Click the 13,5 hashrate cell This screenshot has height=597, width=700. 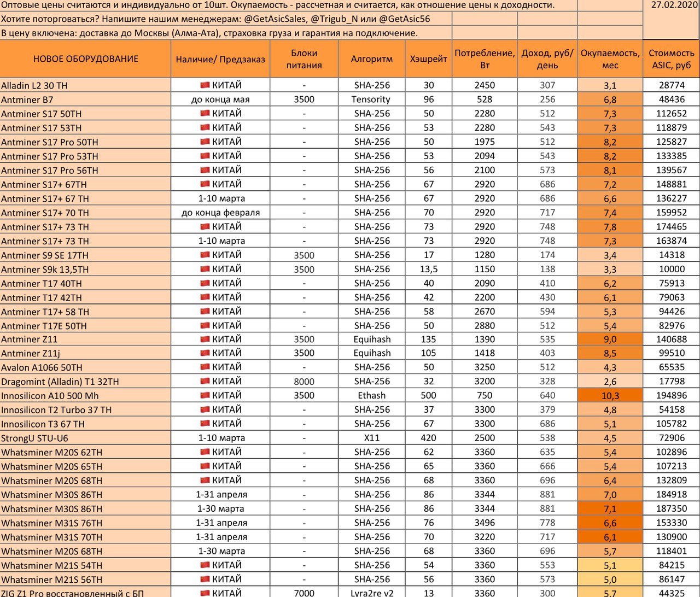coord(429,269)
